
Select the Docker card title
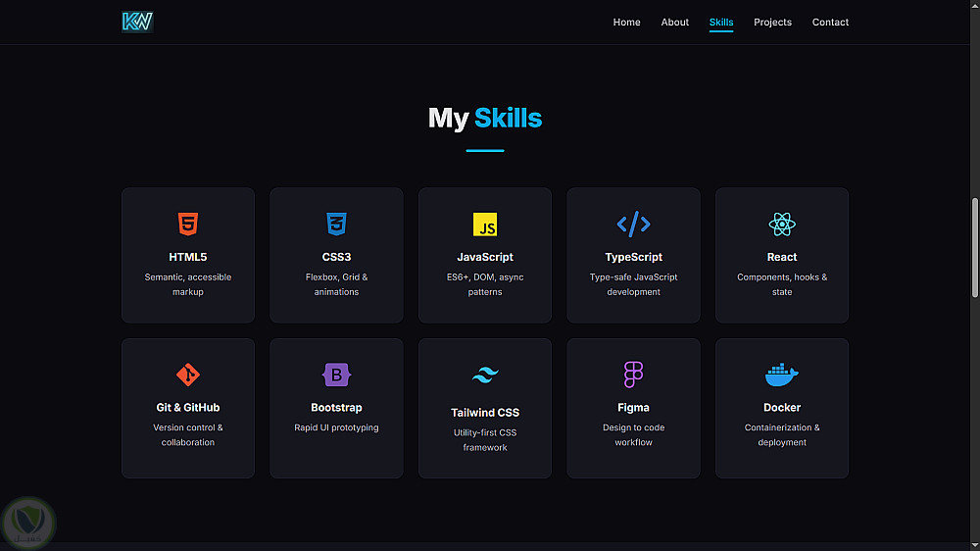click(x=782, y=407)
